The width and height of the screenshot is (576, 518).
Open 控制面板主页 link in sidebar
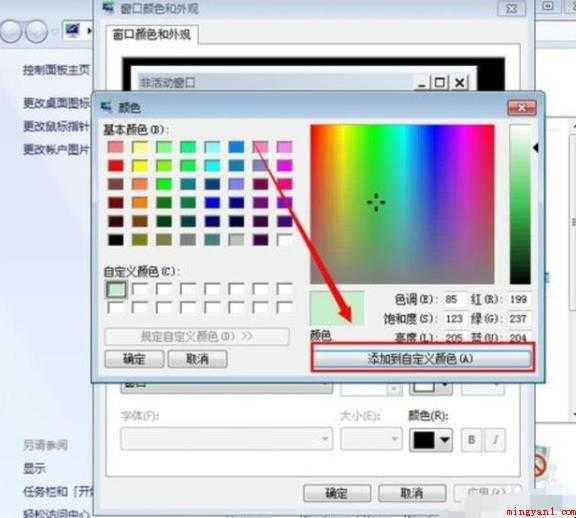pos(57,69)
